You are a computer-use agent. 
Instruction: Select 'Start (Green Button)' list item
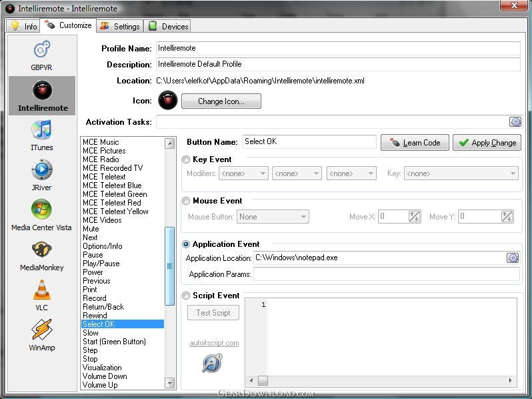point(114,342)
